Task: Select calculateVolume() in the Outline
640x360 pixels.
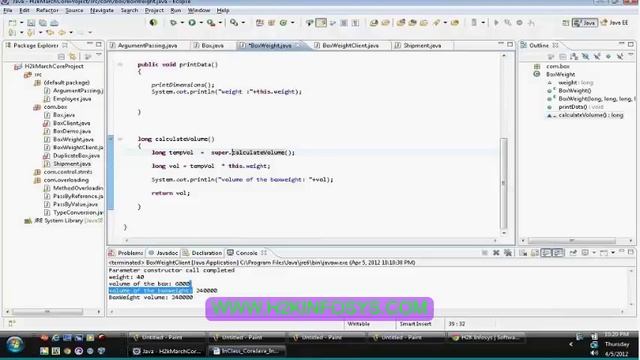Action: tap(590, 115)
